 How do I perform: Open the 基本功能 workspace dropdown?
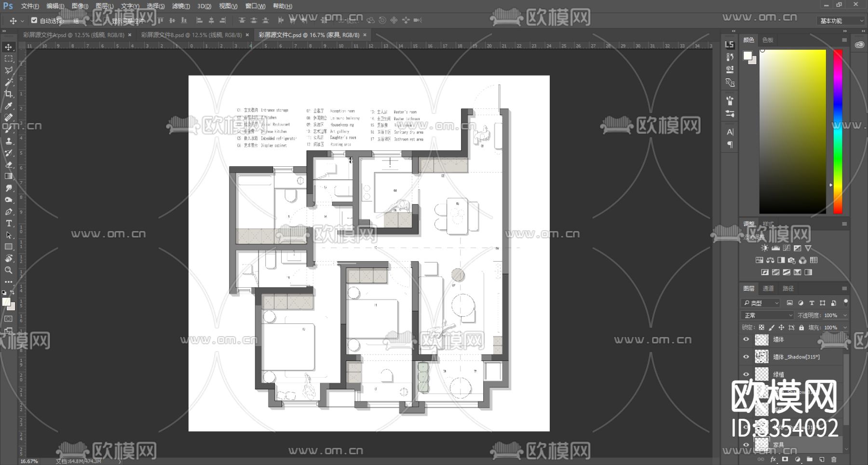[x=841, y=21]
